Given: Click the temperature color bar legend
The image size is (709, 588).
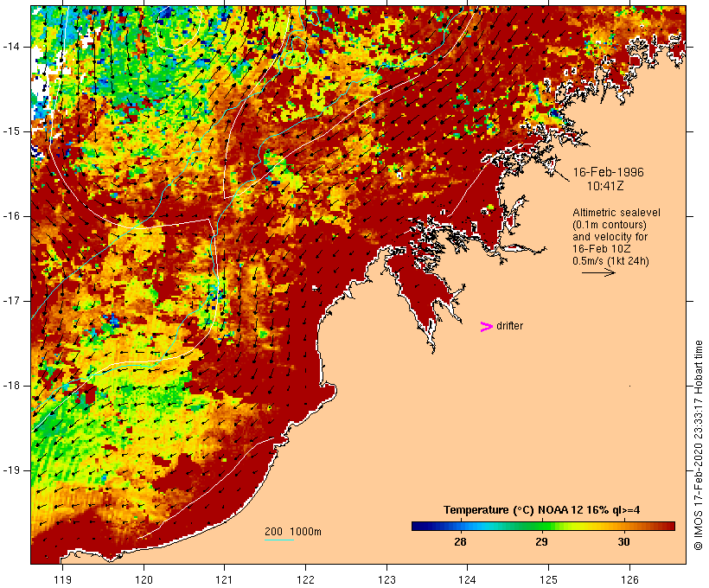Looking at the screenshot, I should (x=543, y=526).
